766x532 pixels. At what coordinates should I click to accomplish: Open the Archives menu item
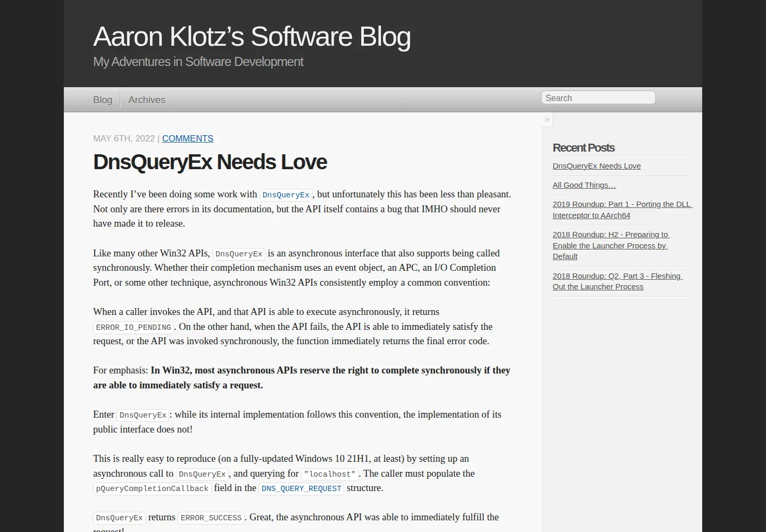(147, 100)
